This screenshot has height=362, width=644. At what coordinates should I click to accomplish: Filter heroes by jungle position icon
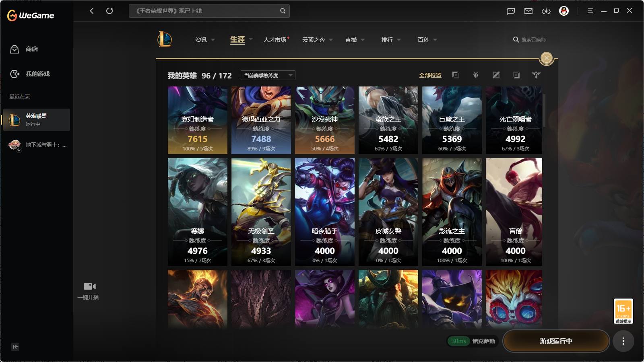pos(476,75)
